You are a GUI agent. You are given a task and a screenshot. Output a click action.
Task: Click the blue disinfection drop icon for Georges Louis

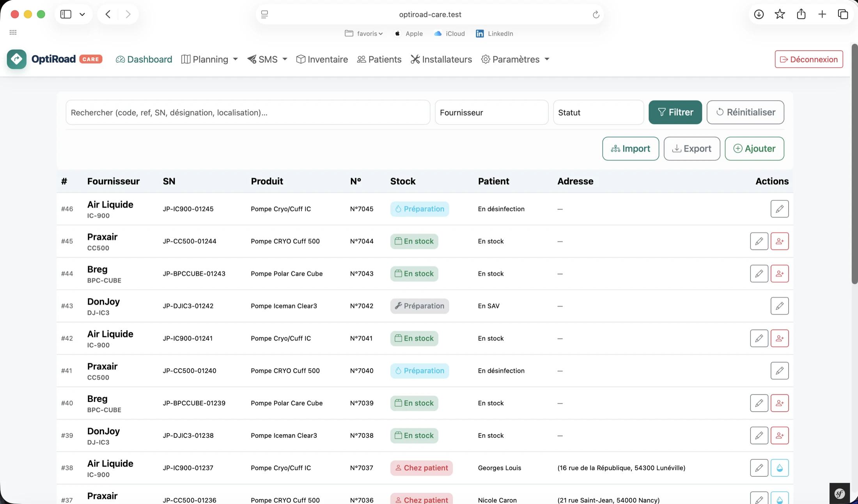point(779,468)
